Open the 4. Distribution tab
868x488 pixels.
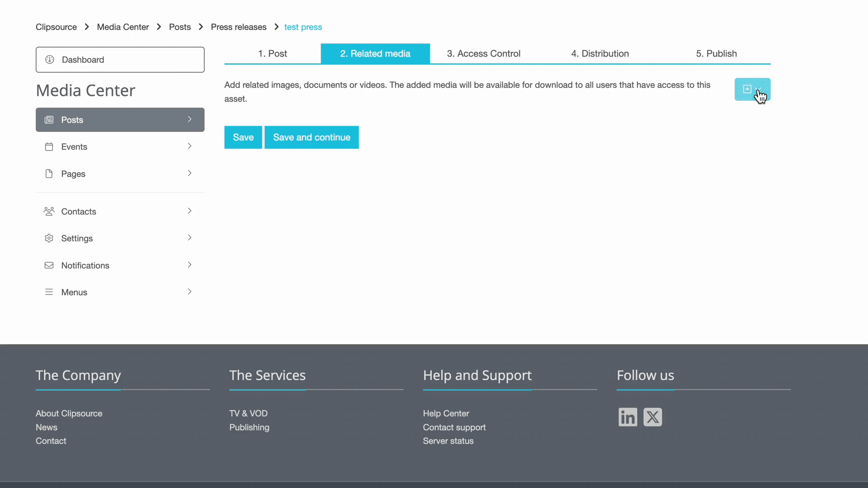coord(600,53)
